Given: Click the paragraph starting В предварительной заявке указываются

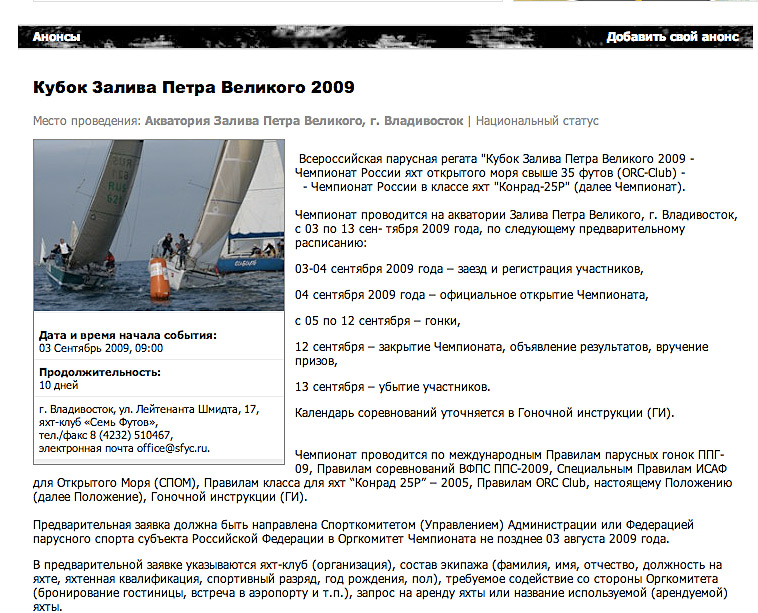Looking at the screenshot, I should click(x=380, y=585).
